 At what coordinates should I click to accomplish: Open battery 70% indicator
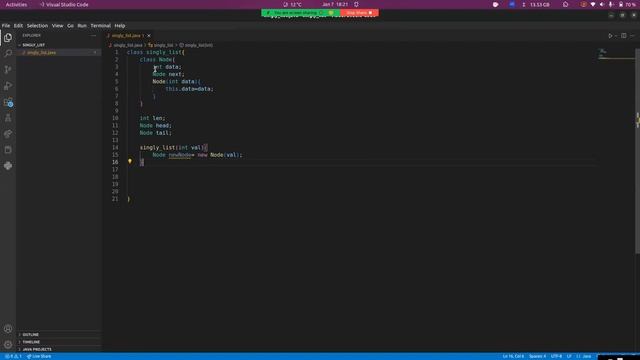click(627, 4)
